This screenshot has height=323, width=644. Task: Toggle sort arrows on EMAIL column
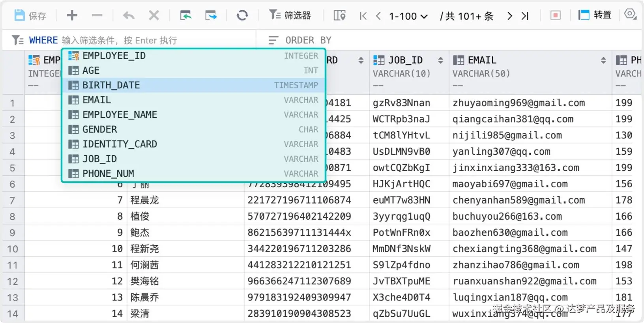click(603, 60)
